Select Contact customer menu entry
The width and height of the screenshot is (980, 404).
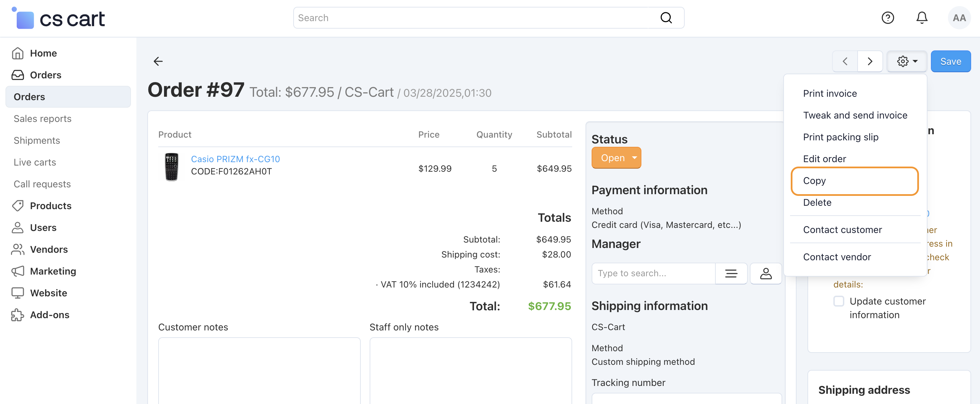842,230
